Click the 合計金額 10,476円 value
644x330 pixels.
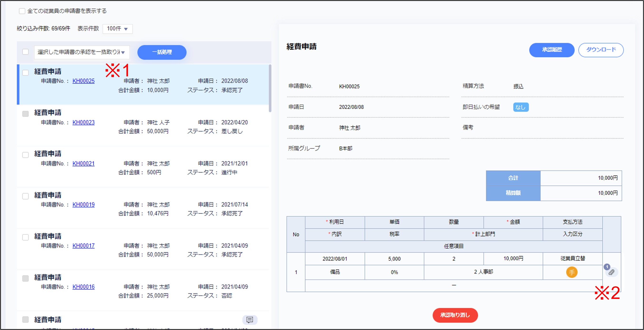pos(158,214)
